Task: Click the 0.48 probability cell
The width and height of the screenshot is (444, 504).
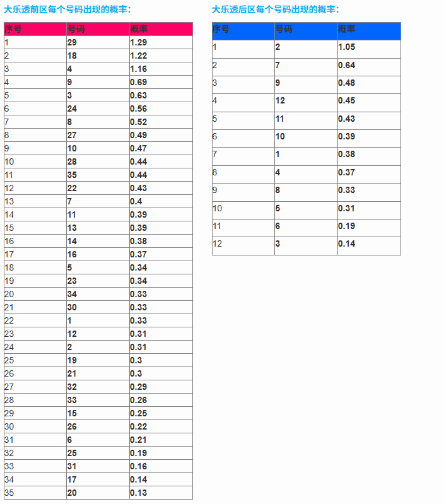Action: pyautogui.click(x=347, y=83)
